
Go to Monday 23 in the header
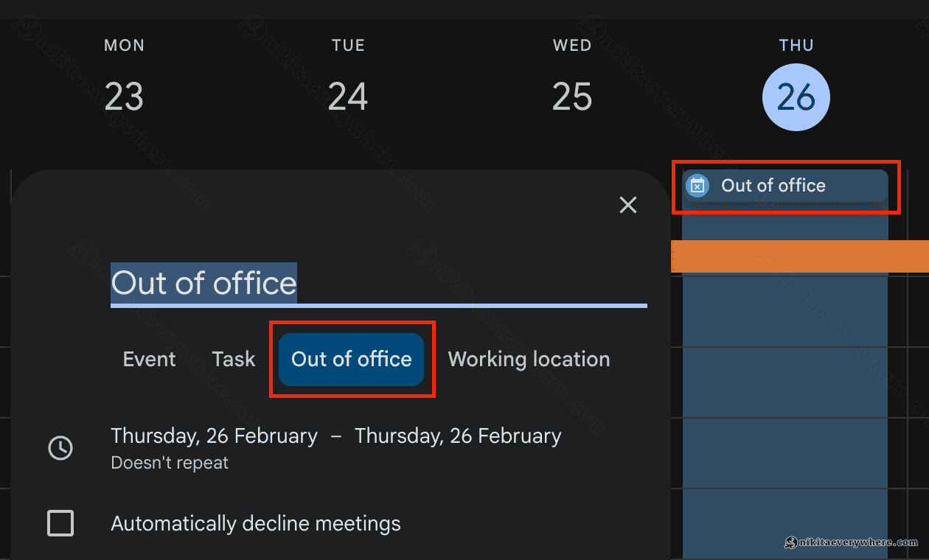point(124,97)
